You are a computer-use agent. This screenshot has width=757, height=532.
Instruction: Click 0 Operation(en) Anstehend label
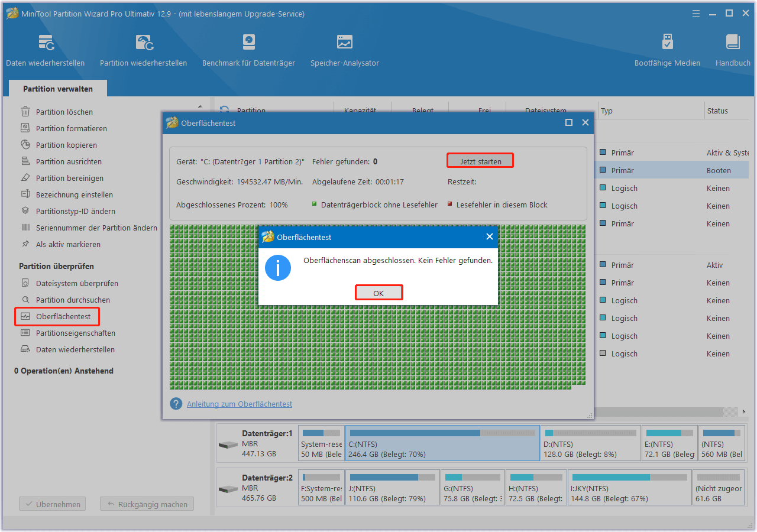(64, 371)
